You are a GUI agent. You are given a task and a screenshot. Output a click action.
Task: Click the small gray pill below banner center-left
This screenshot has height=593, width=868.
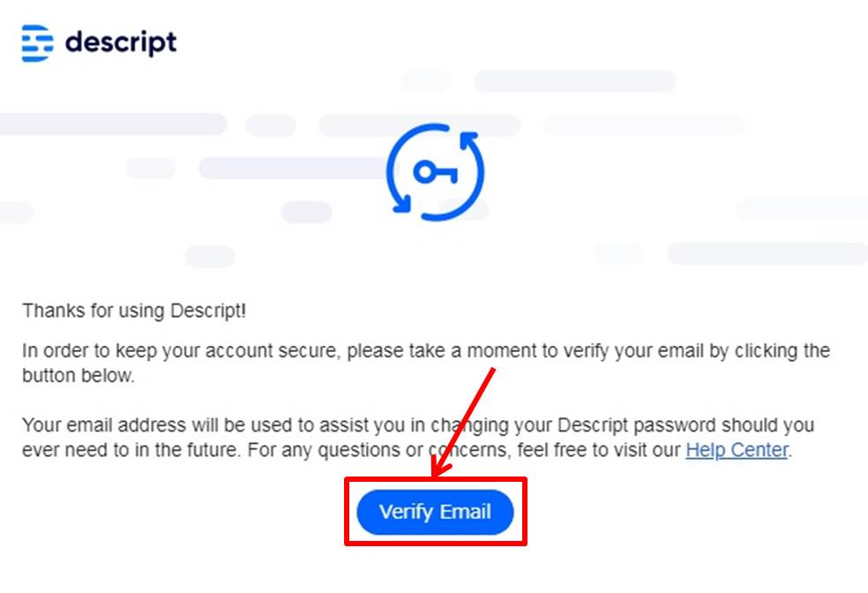[210, 257]
